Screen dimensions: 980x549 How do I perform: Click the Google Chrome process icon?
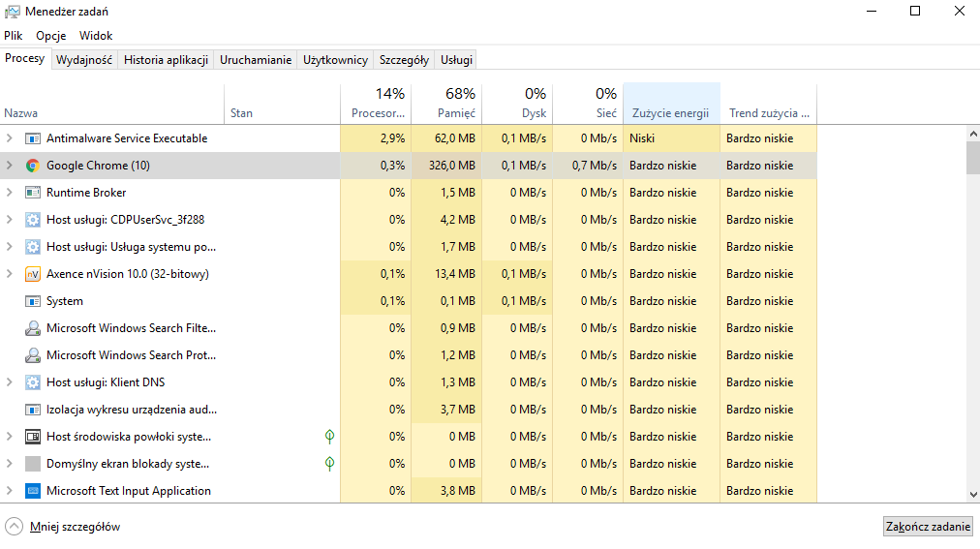coord(33,166)
